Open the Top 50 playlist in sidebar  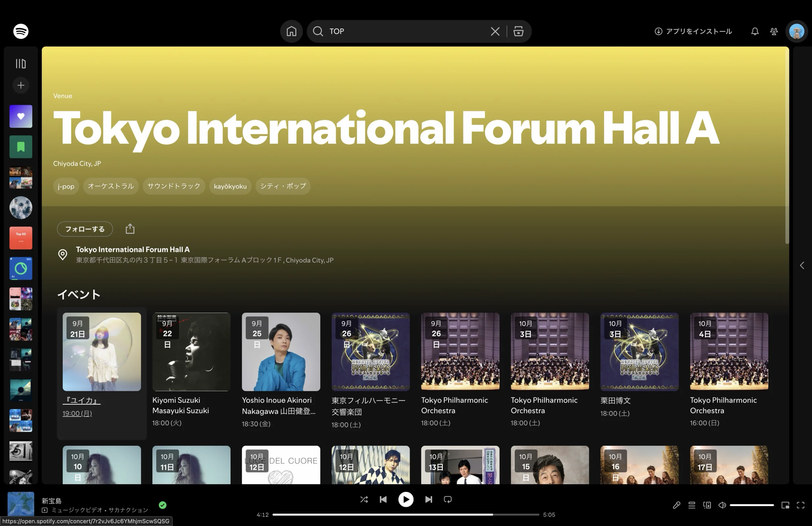click(x=21, y=238)
